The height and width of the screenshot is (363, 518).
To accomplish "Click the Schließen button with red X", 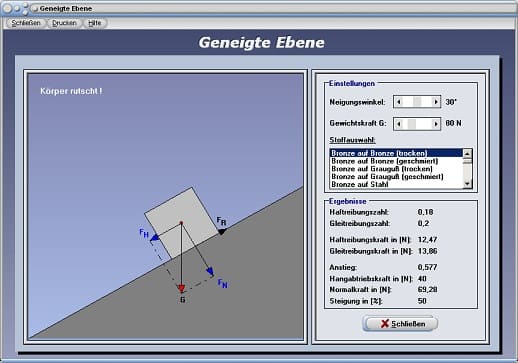I will click(x=400, y=324).
